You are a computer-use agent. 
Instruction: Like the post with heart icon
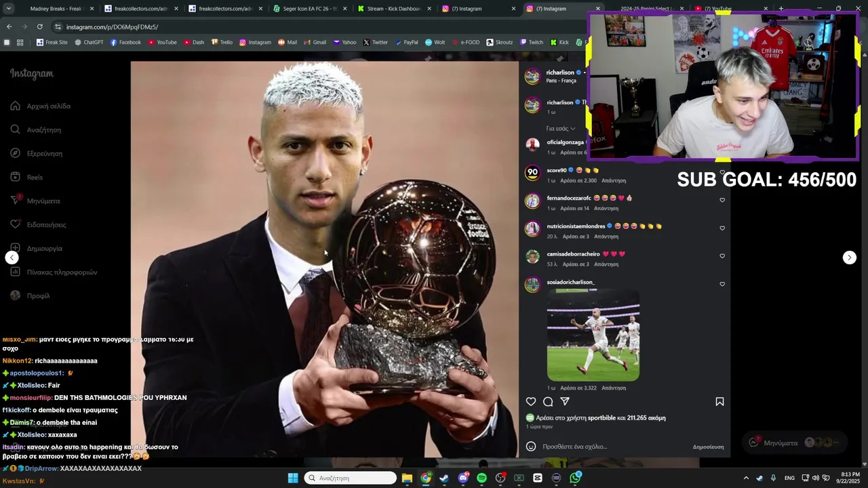(x=531, y=401)
